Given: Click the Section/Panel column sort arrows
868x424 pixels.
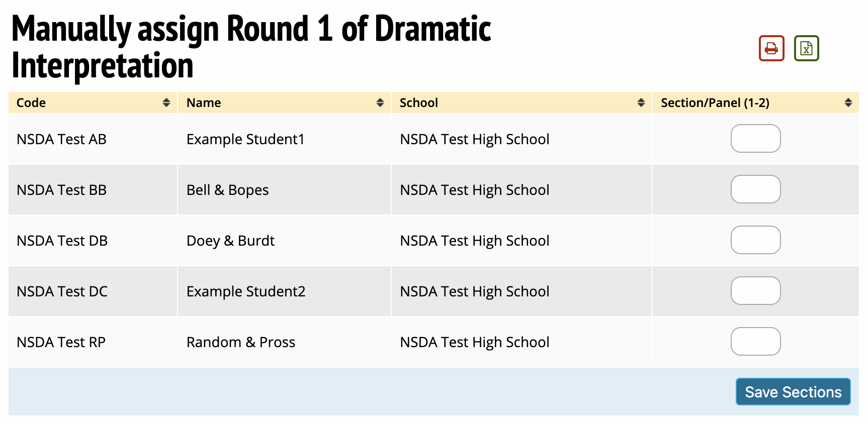Looking at the screenshot, I should click(x=848, y=103).
